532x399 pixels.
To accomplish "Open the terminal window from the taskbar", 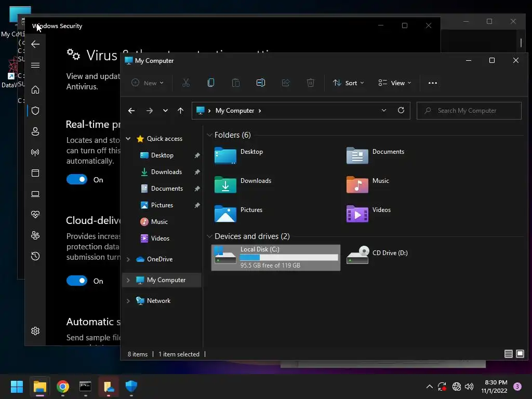I will click(x=85, y=387).
